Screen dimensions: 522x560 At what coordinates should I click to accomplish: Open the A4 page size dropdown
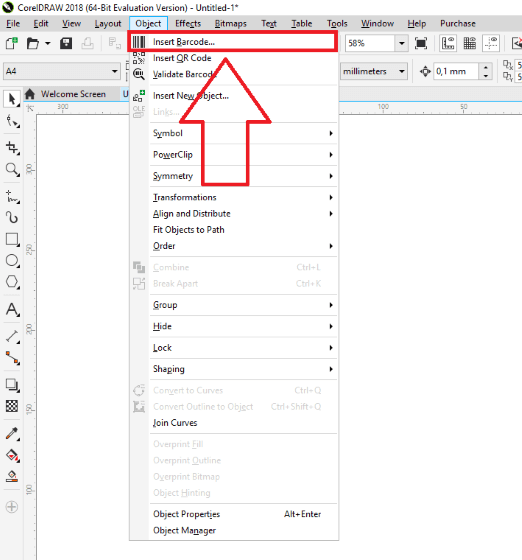click(x=115, y=71)
